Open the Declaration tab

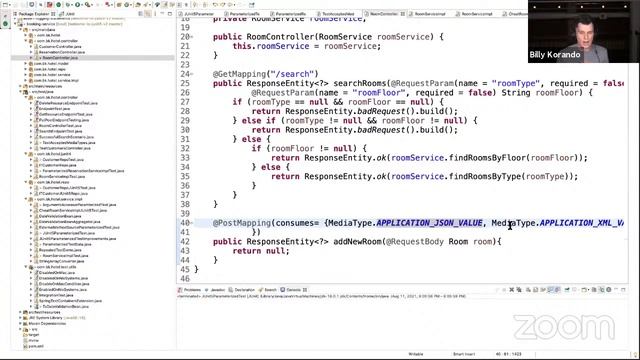[x=242, y=290]
